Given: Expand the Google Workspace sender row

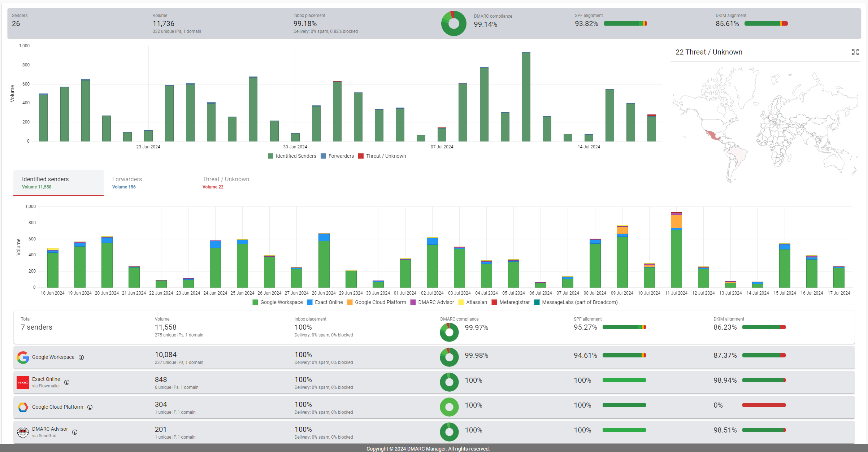Looking at the screenshot, I should click(253, 357).
